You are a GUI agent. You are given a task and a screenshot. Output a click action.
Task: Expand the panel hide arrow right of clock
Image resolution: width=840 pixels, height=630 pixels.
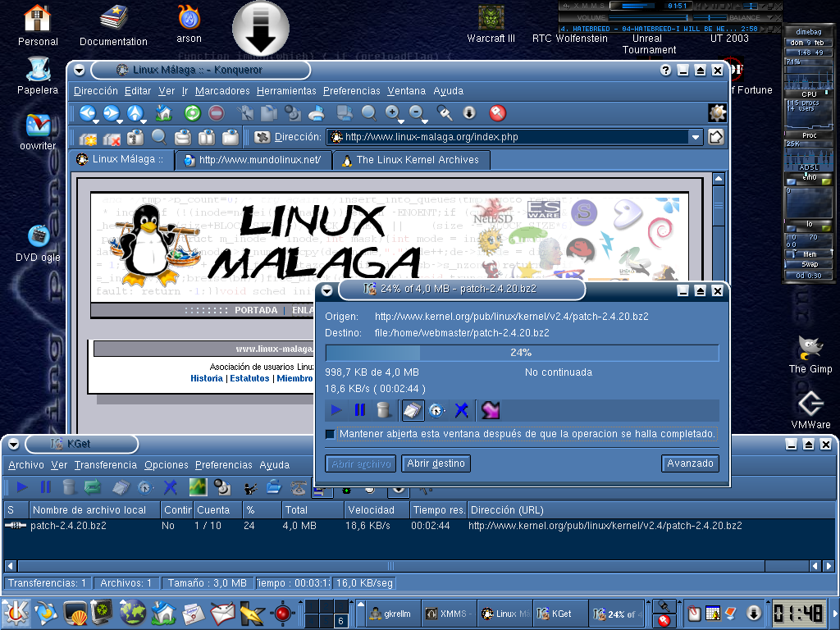coord(833,614)
